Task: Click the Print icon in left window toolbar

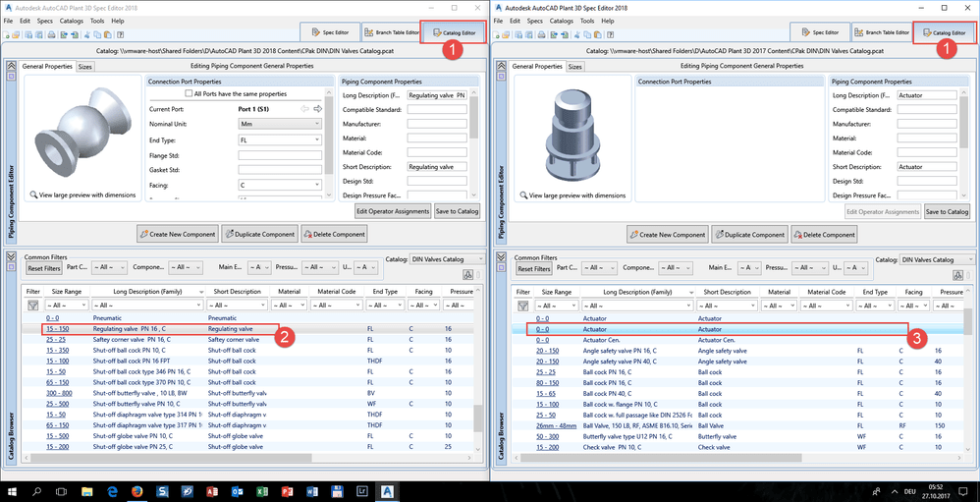Action: 51,34
